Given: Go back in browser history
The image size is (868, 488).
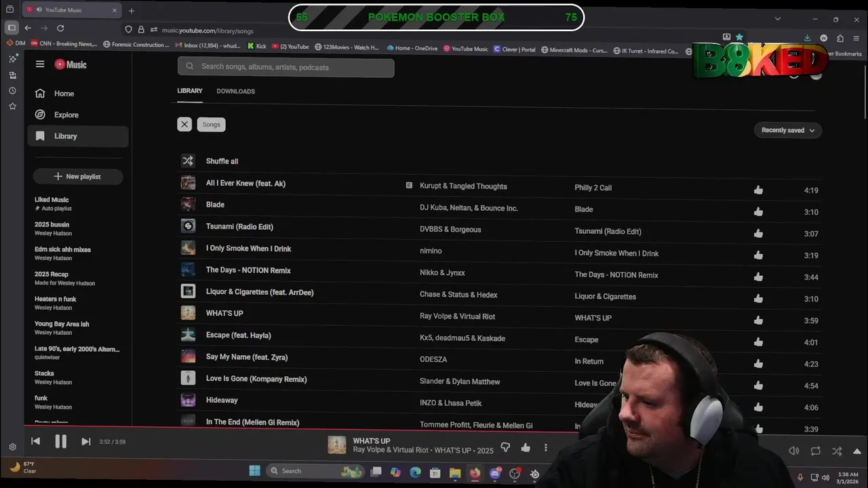Looking at the screenshot, I should point(28,28).
